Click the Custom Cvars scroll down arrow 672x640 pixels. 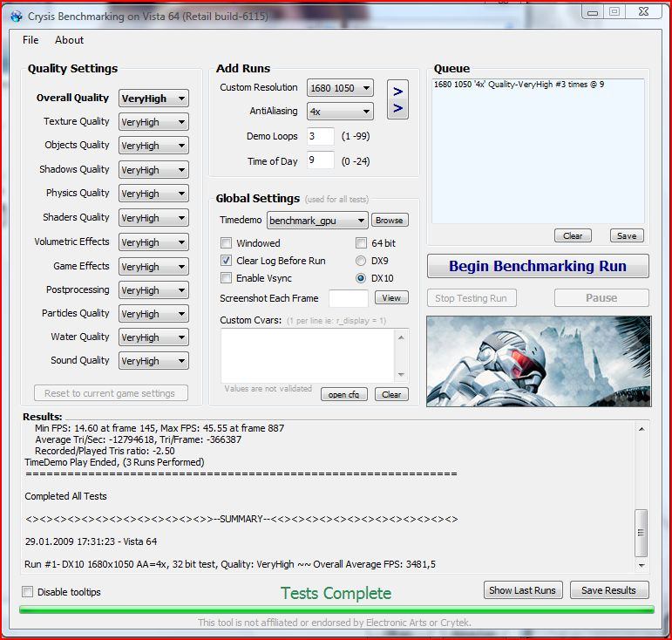(401, 374)
